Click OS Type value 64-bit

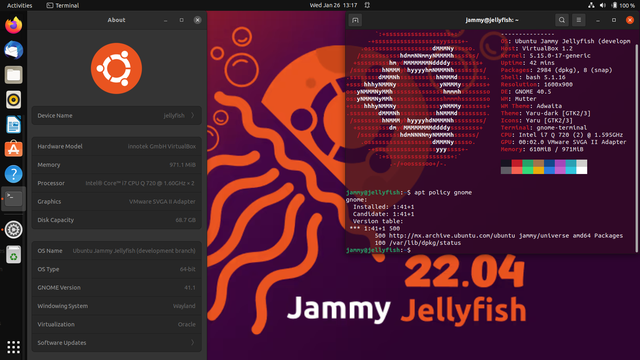coord(187,269)
